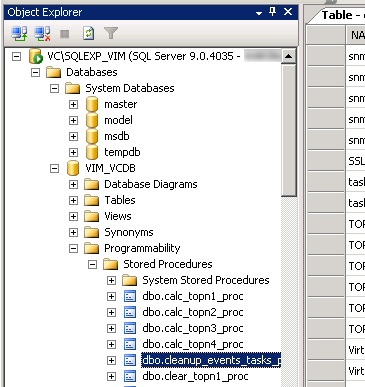Viewport: 365px width, 387px height.
Task: Click the model database cylinder icon
Action: click(92, 120)
